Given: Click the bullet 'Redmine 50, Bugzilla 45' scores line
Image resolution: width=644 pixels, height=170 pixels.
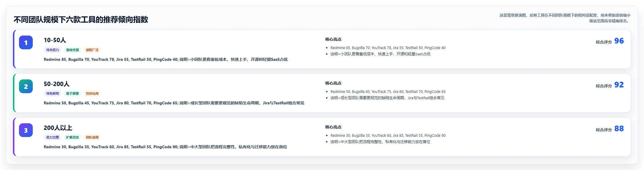Looking at the screenshot, I should click(388, 92).
